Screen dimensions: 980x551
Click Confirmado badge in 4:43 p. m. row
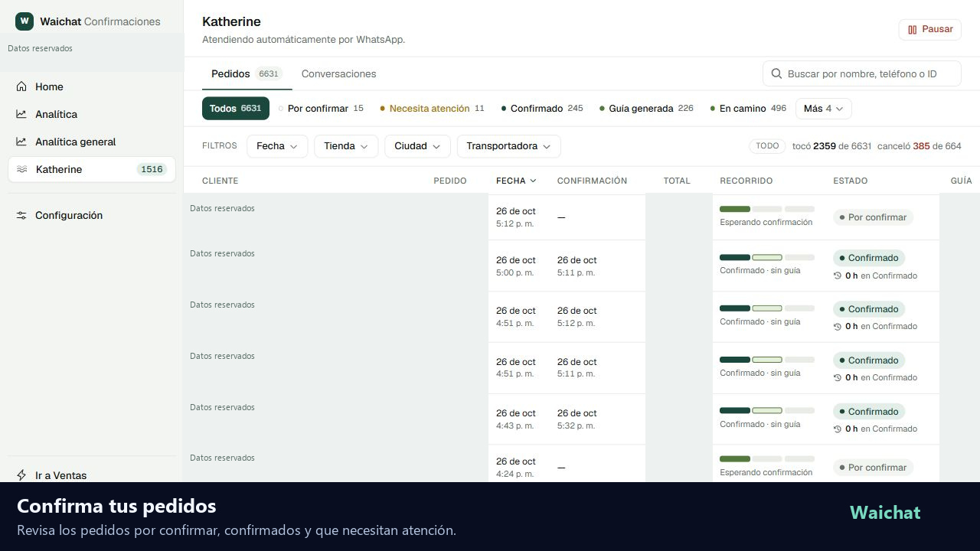tap(869, 412)
